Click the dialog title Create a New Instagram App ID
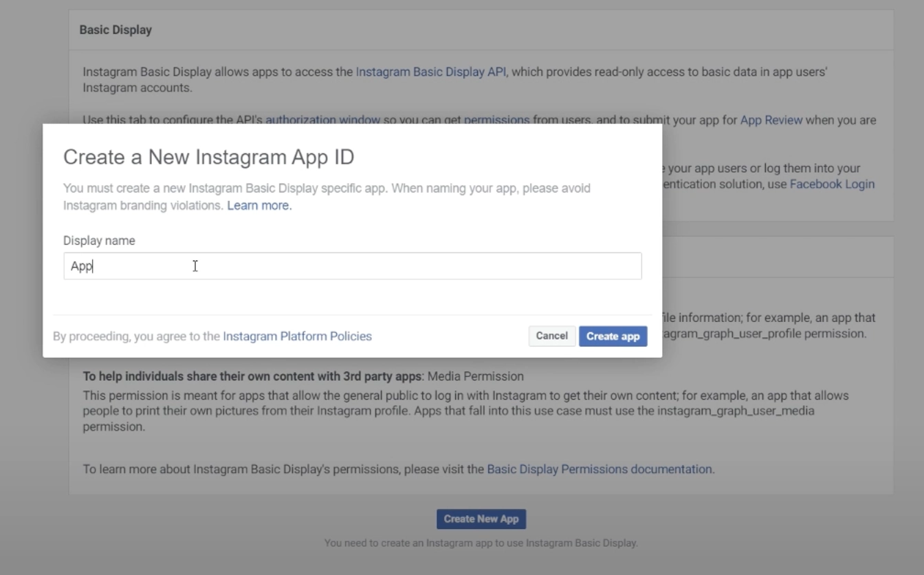This screenshot has width=924, height=575. tap(209, 158)
